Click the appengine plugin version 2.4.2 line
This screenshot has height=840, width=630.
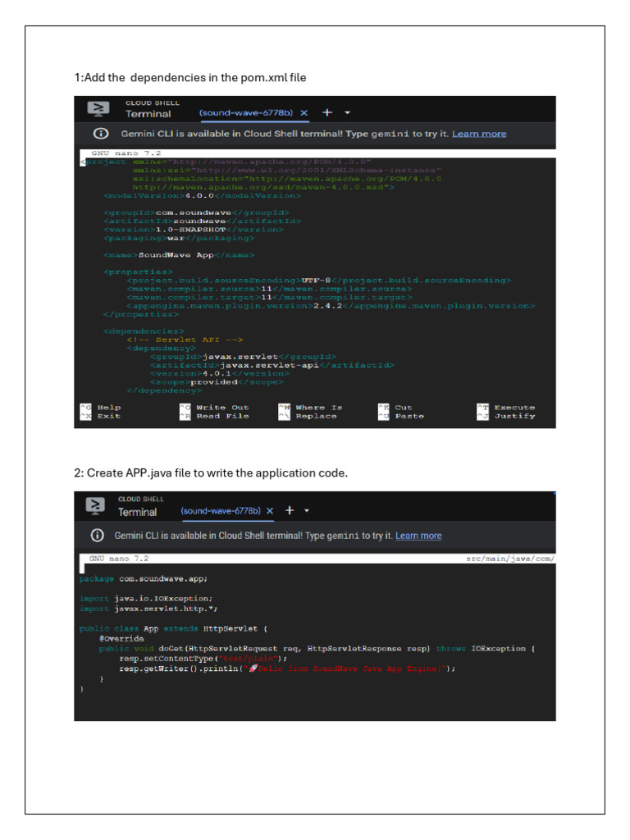point(331,306)
